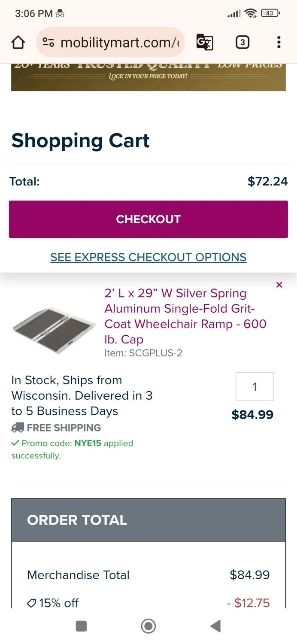Open the browser three-dot menu
This screenshot has height=644, width=297.
[279, 43]
